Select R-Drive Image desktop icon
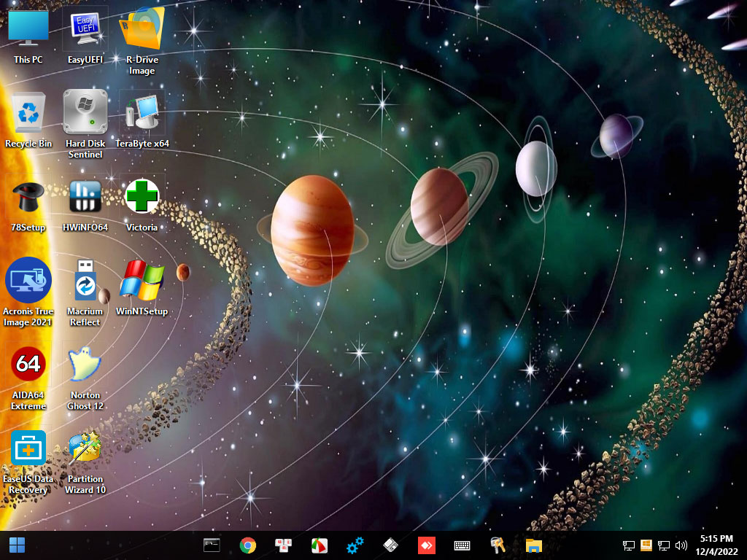The image size is (747, 560). 142,41
